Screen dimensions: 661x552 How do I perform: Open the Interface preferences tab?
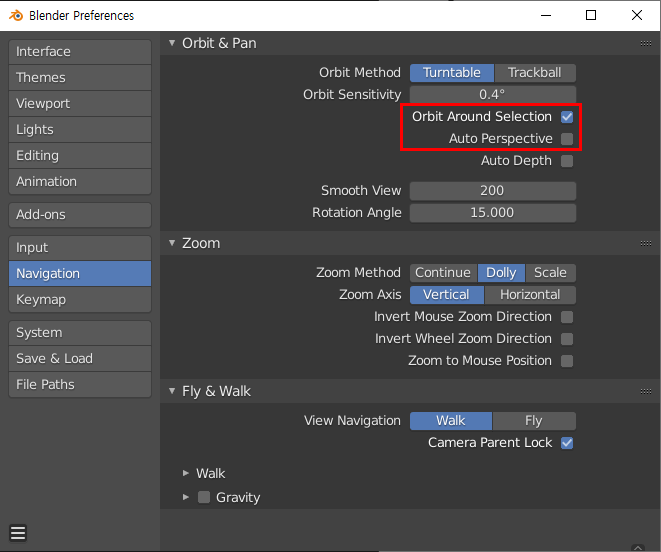(80, 52)
